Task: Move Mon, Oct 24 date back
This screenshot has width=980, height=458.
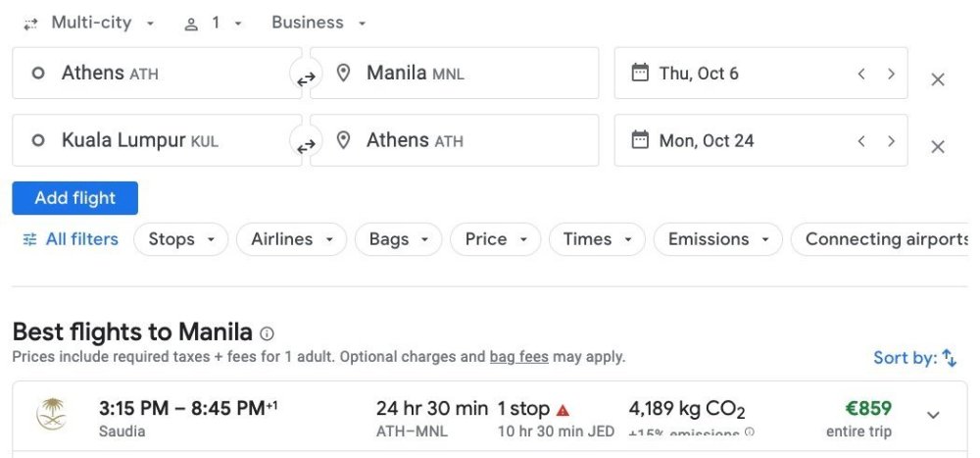Action: (861, 140)
